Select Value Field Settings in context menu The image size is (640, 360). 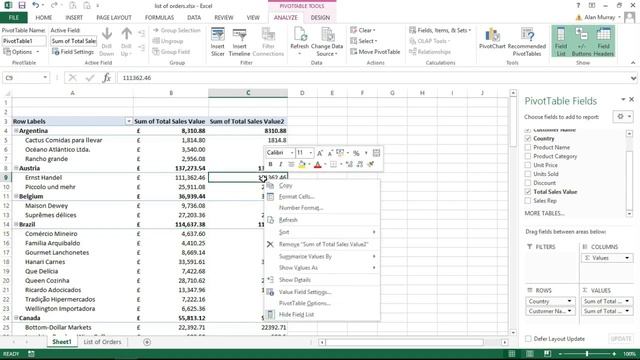tap(305, 292)
